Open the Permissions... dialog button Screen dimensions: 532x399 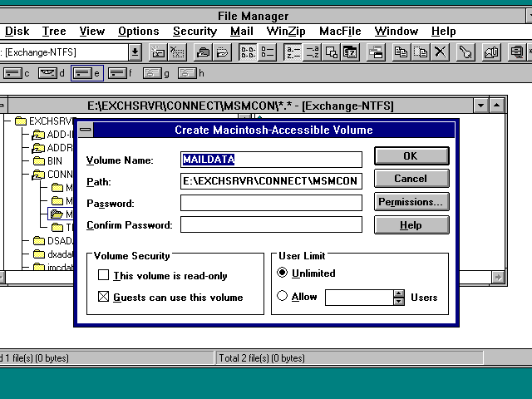tap(411, 202)
